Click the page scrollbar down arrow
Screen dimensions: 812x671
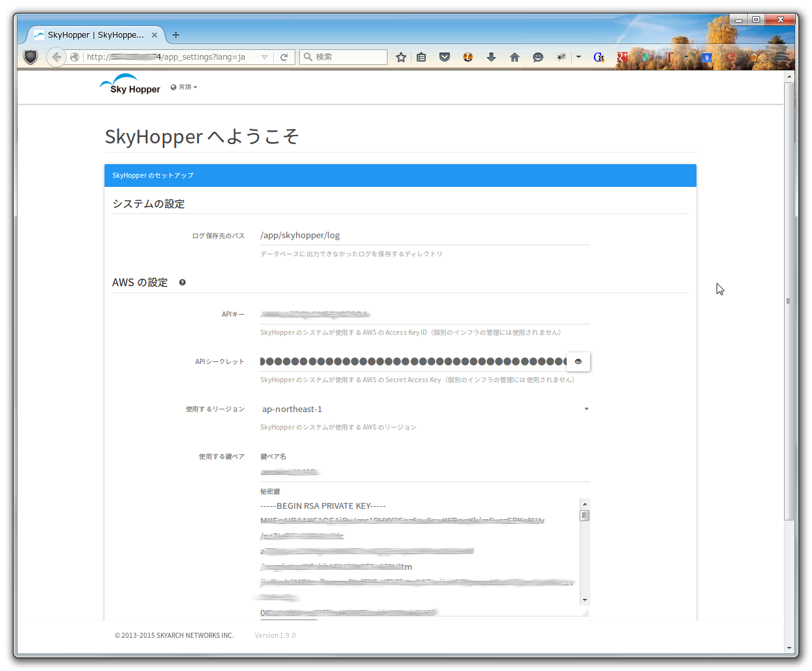coord(789,648)
